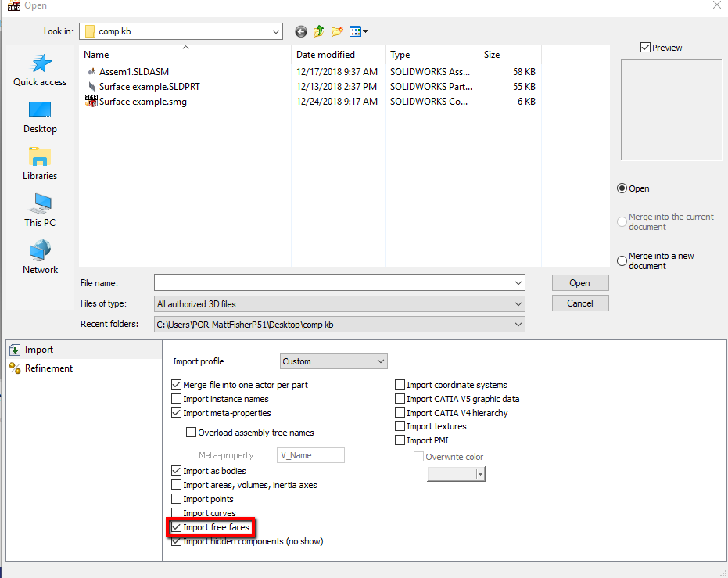Open the View menu icon
Viewport: 728px width, 578px height.
pyautogui.click(x=355, y=31)
